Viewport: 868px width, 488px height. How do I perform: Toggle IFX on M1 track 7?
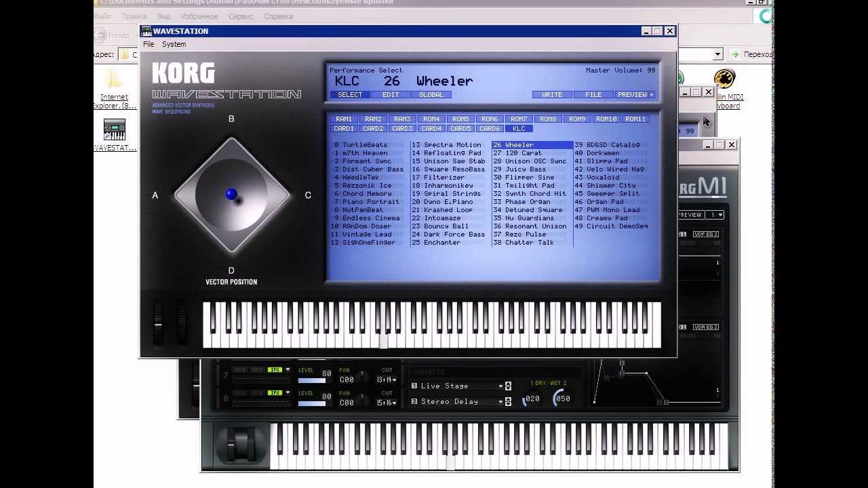(x=275, y=370)
